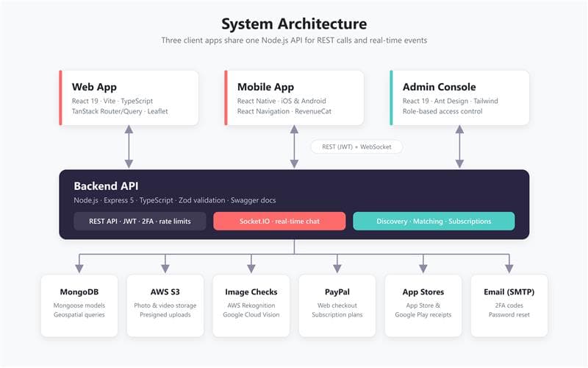Click "Photo & video storage" text
Viewport: 588px width, 368px height.
(x=165, y=305)
